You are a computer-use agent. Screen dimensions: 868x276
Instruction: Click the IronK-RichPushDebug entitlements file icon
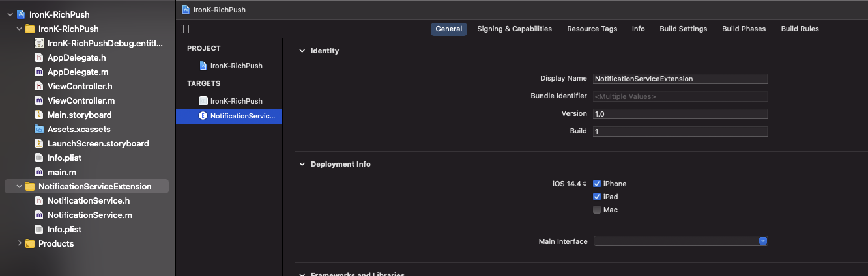coord(39,43)
